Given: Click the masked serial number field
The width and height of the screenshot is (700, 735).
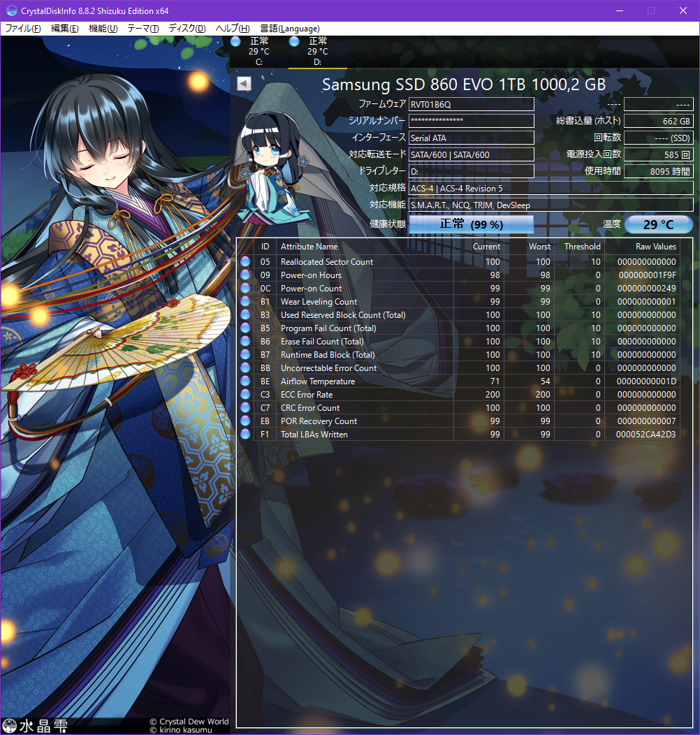Looking at the screenshot, I should (471, 121).
